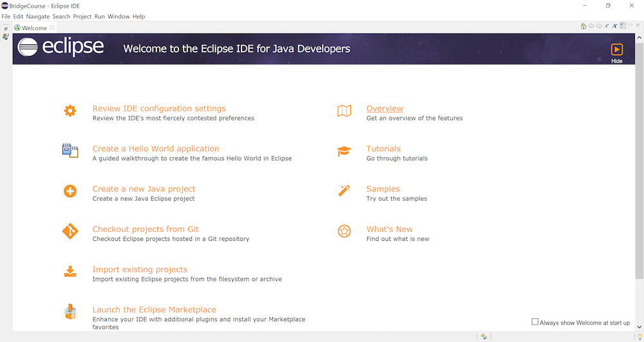The height and width of the screenshot is (342, 644).
Task: Click the reduce font size icon
Action: click(607, 26)
